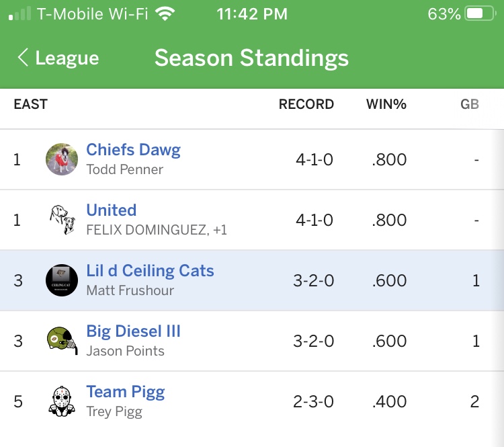Tap the United team dog logo
The width and height of the screenshot is (504, 447).
click(62, 220)
